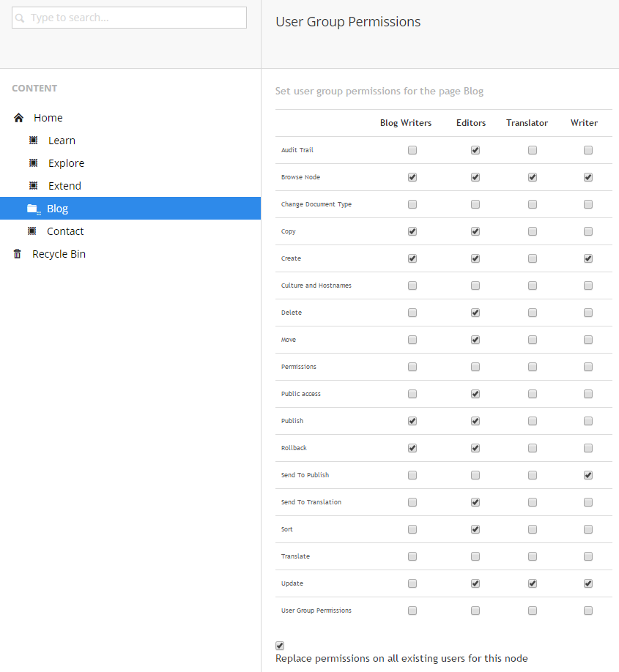
Task: Disable Update permission for Translator
Action: 533,583
